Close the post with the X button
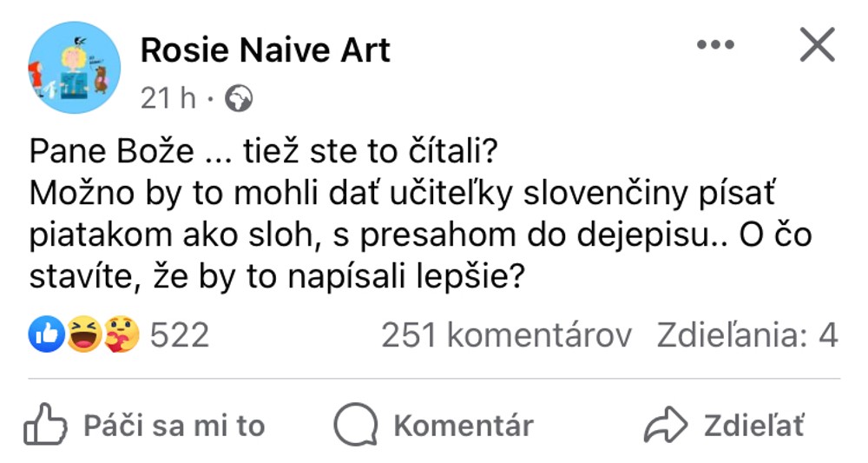The height and width of the screenshot is (463, 868). 816,44
